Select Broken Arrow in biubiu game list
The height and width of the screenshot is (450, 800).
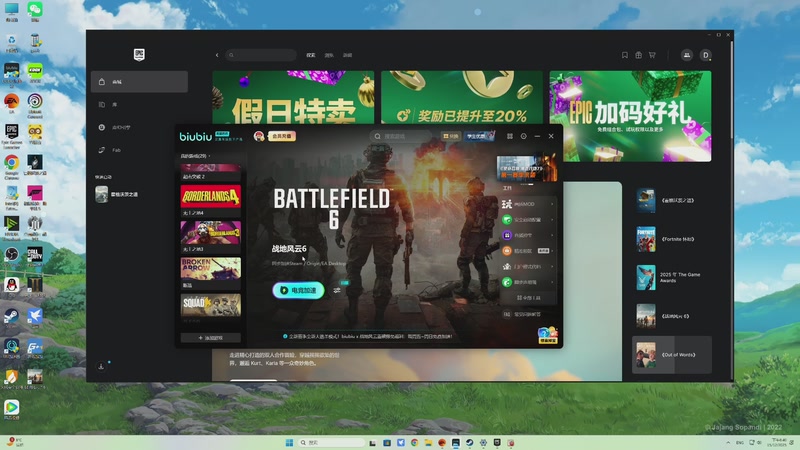[x=210, y=273]
